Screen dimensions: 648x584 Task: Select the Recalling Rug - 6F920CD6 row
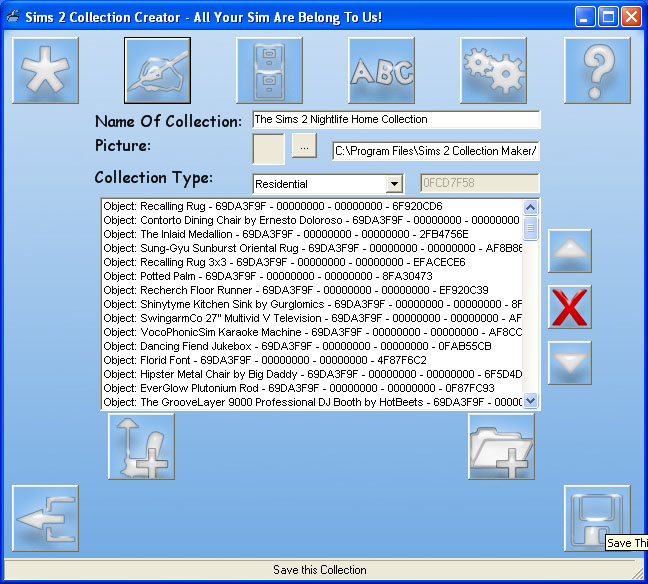(x=312, y=206)
